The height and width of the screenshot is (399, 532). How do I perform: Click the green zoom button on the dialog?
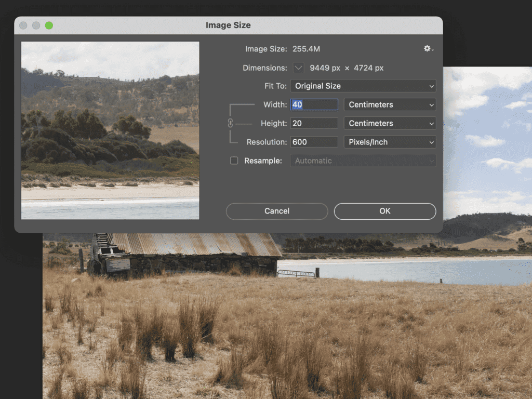[x=49, y=25]
